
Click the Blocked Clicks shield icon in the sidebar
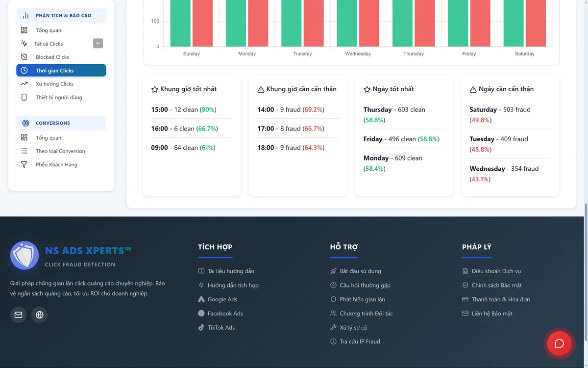[24, 57]
